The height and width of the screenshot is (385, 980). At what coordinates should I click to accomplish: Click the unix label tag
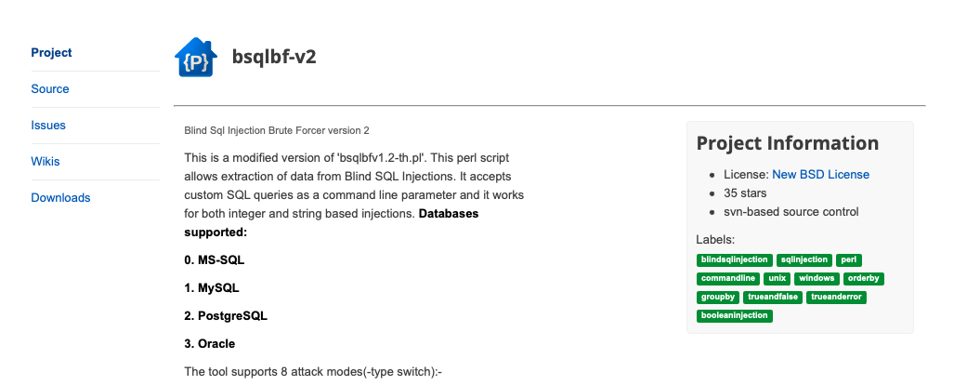point(777,278)
